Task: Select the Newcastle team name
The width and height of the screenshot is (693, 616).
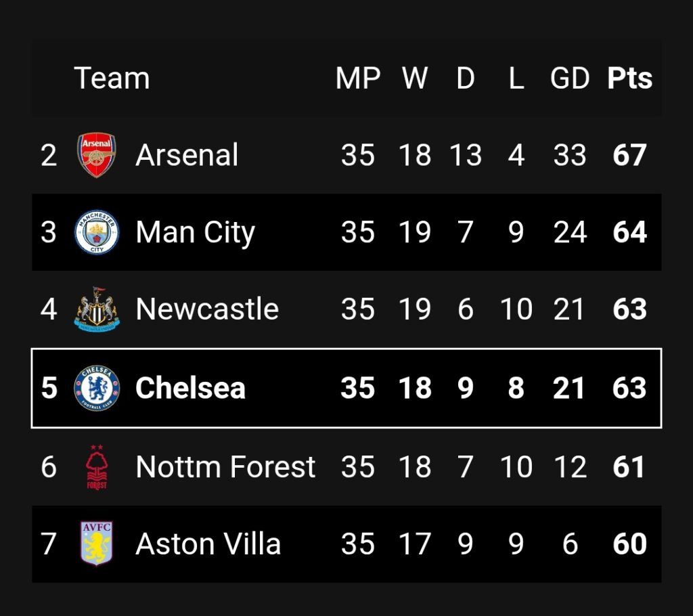Action: pyautogui.click(x=207, y=309)
